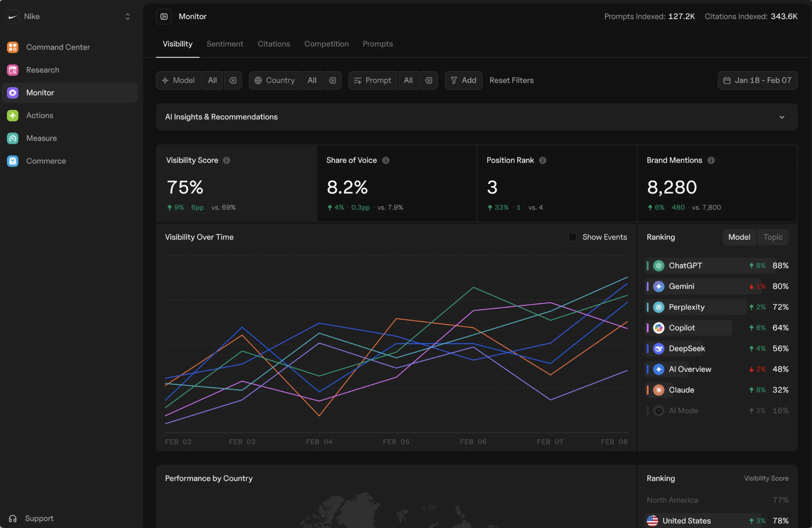Open the Nike brand switcher chevrons
Viewport: 812px width, 528px height.
pos(127,16)
